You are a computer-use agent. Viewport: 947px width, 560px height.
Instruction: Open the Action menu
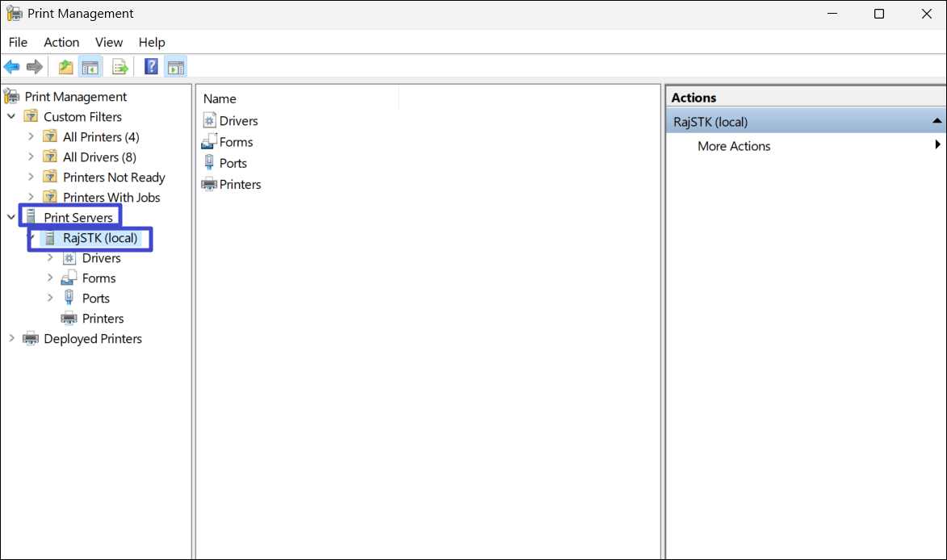61,42
